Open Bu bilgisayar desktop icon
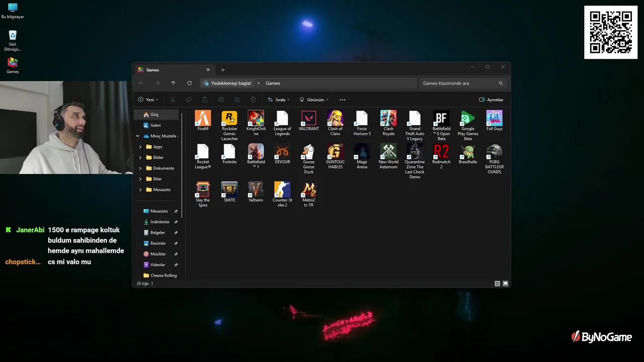Image resolution: width=644 pixels, height=362 pixels. click(13, 11)
